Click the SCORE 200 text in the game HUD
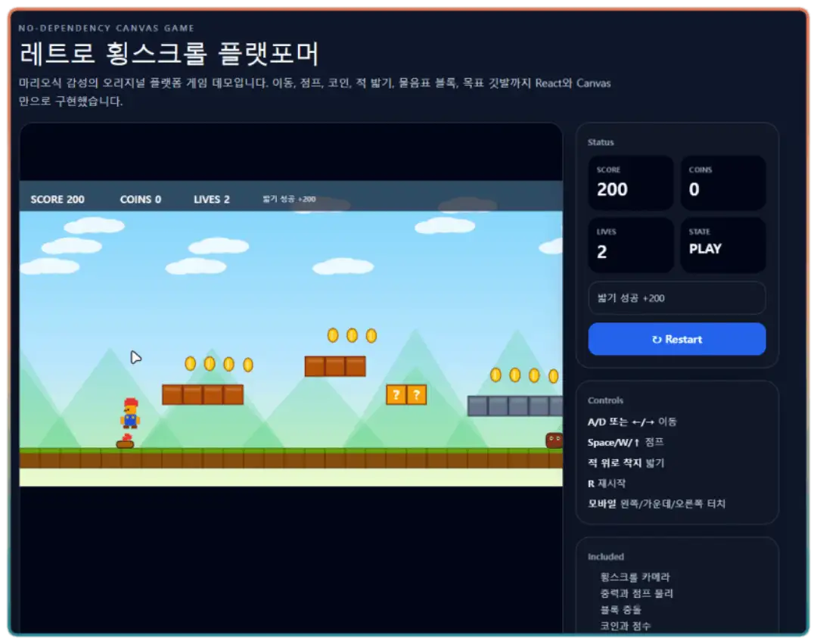 tap(57, 200)
